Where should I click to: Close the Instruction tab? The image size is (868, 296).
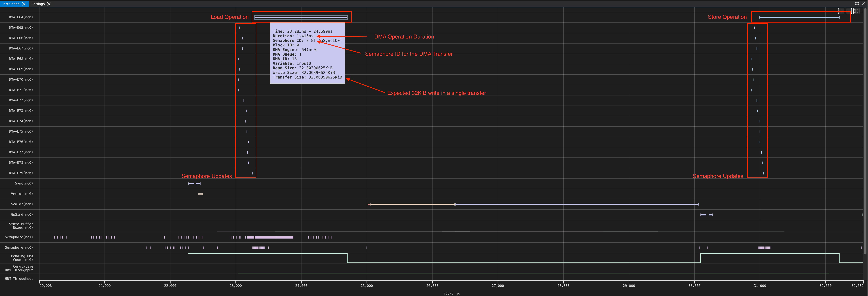[24, 4]
